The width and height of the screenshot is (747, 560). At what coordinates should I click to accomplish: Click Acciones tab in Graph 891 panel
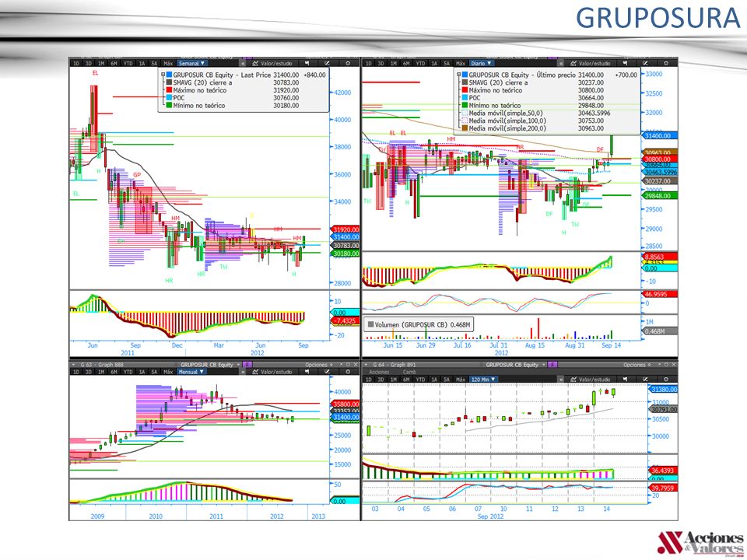[x=379, y=372]
